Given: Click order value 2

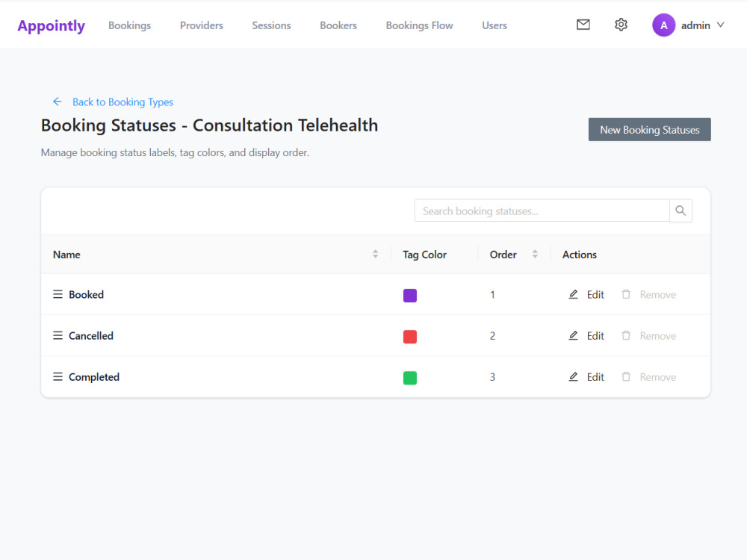Looking at the screenshot, I should click(x=492, y=336).
